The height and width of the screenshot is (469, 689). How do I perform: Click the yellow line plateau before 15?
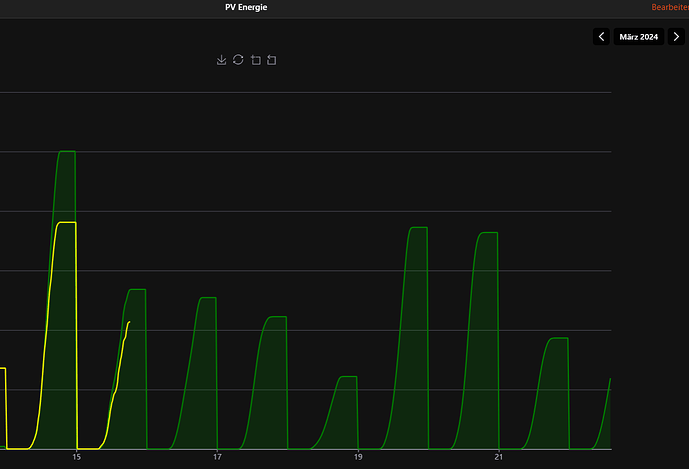(67, 223)
